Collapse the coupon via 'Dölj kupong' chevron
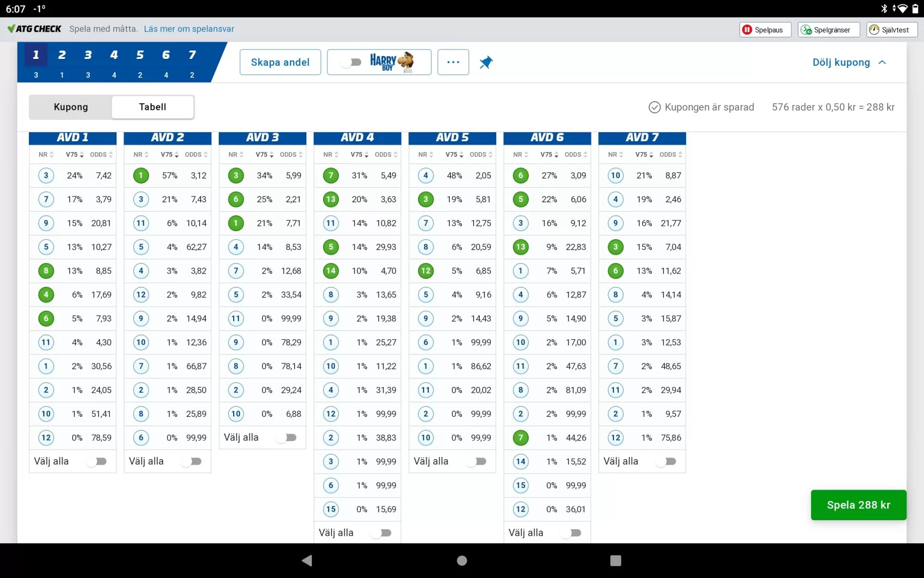924x578 pixels. 882,63
